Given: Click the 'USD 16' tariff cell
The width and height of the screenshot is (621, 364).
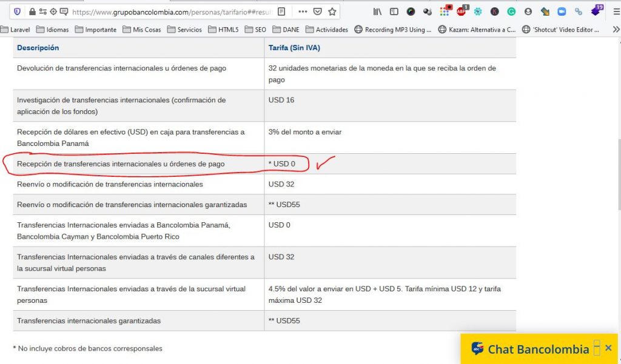Looking at the screenshot, I should click(281, 100).
